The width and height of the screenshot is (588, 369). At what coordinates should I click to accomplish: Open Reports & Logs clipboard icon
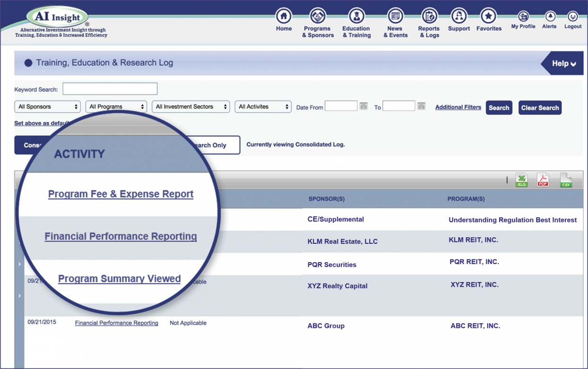(x=429, y=16)
